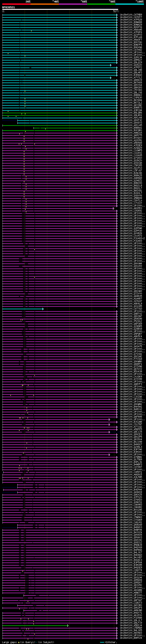Click UniRef100_Q2H6Z2 hit name
146x644 pixels.
131,180
